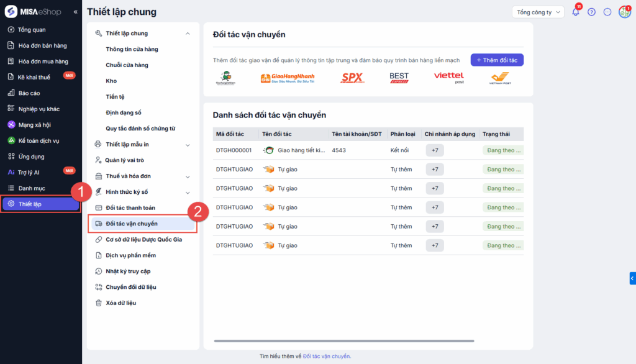The width and height of the screenshot is (636, 364).
Task: Click the BEST Express partner logo
Action: (x=399, y=78)
